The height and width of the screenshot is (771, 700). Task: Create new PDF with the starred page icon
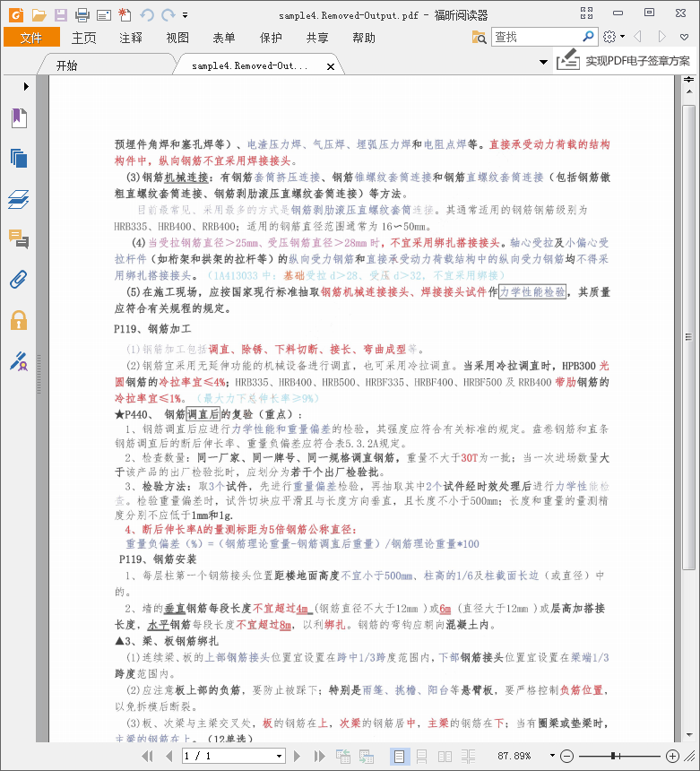pos(125,14)
